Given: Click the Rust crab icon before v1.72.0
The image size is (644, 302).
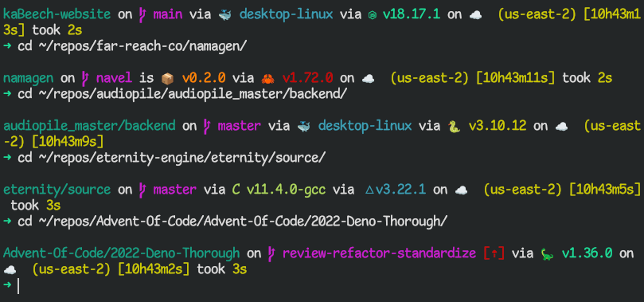Looking at the screenshot, I should [267, 78].
